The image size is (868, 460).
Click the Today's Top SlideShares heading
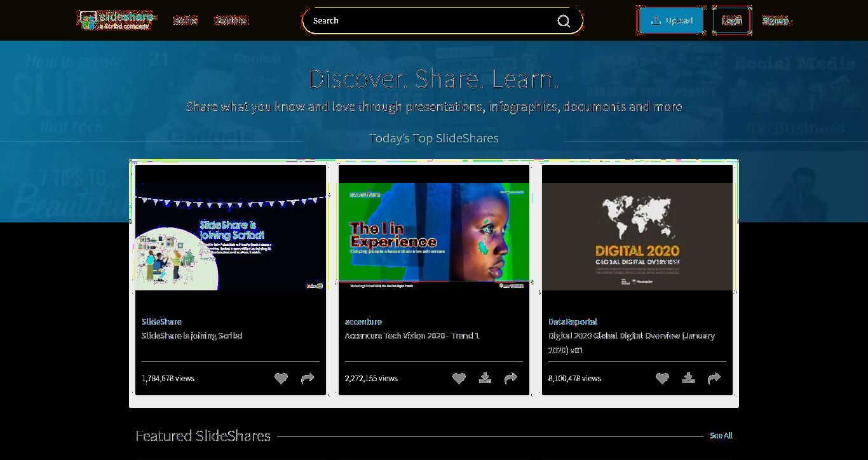tap(434, 138)
